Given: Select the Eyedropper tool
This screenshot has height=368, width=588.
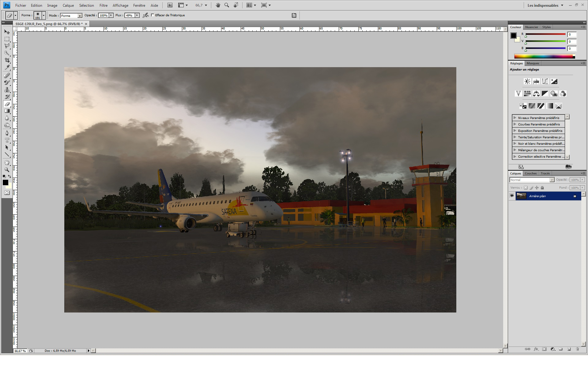Looking at the screenshot, I should tap(7, 68).
